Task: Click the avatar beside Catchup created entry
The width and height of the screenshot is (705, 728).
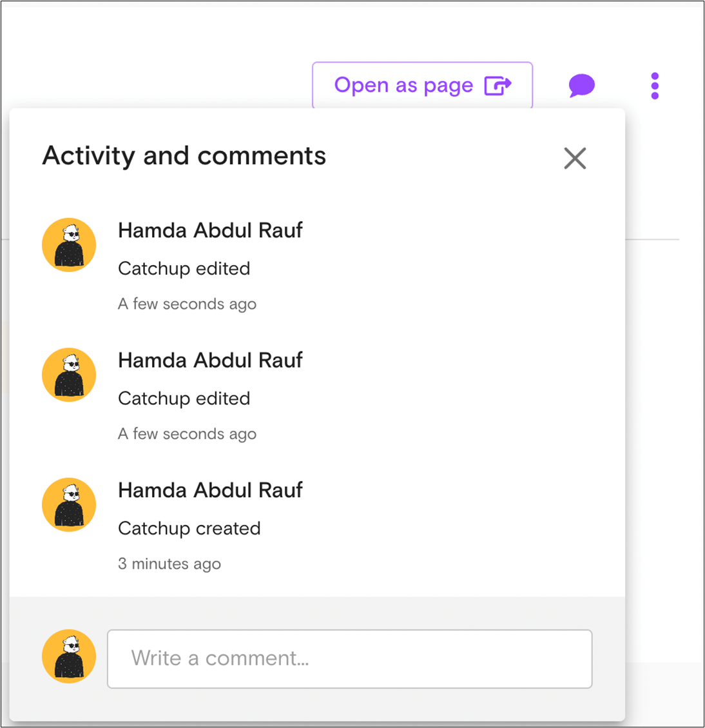Action: tap(69, 505)
